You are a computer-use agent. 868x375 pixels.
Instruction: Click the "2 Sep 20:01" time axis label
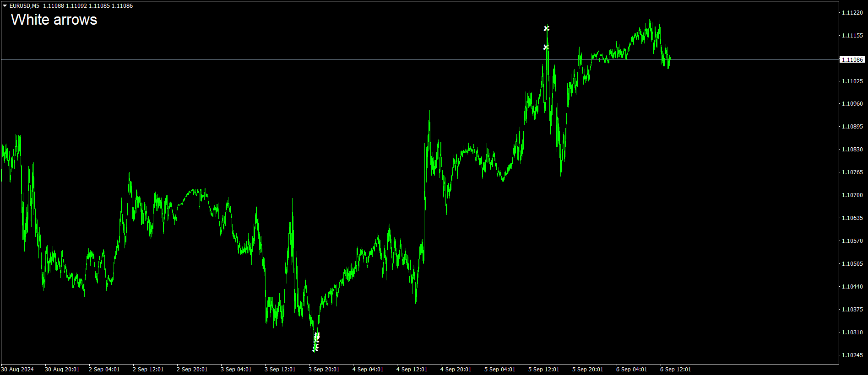coord(192,370)
